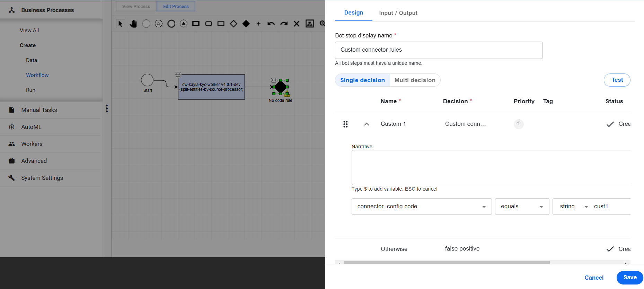Select the hand pan tool
Viewport: 644px width, 289px height.
pos(133,24)
